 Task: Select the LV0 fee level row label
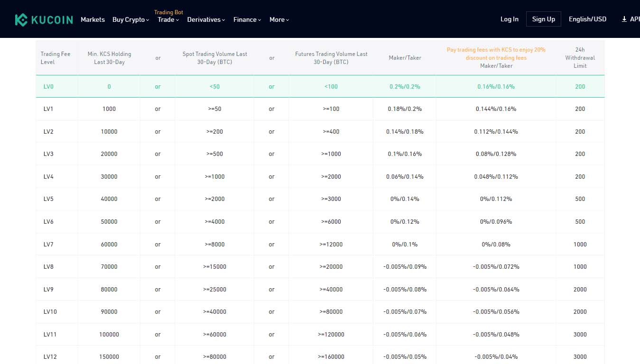(x=48, y=87)
